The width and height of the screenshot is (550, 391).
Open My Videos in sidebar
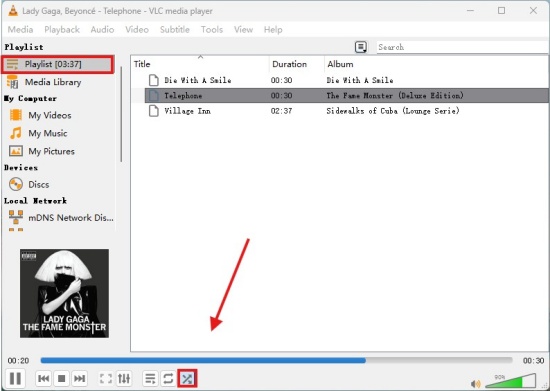point(49,115)
